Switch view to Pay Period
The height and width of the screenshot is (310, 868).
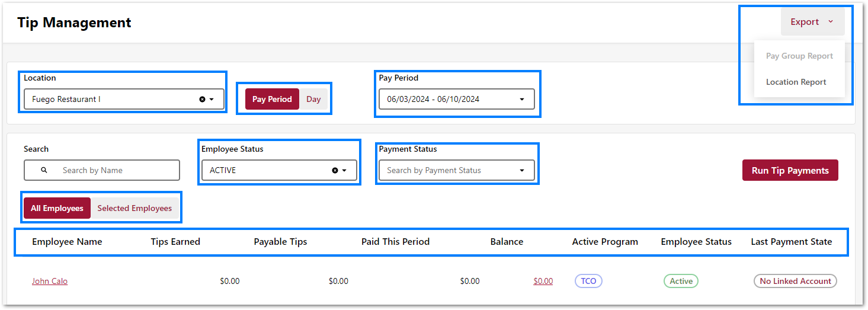point(272,100)
